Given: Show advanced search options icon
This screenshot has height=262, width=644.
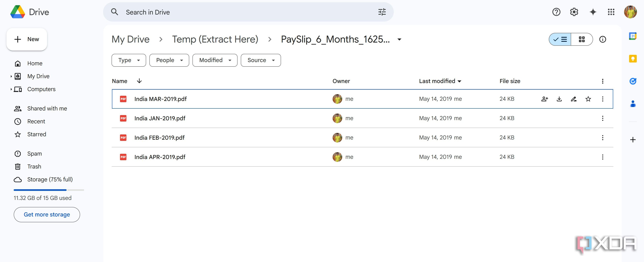Looking at the screenshot, I should pyautogui.click(x=382, y=12).
